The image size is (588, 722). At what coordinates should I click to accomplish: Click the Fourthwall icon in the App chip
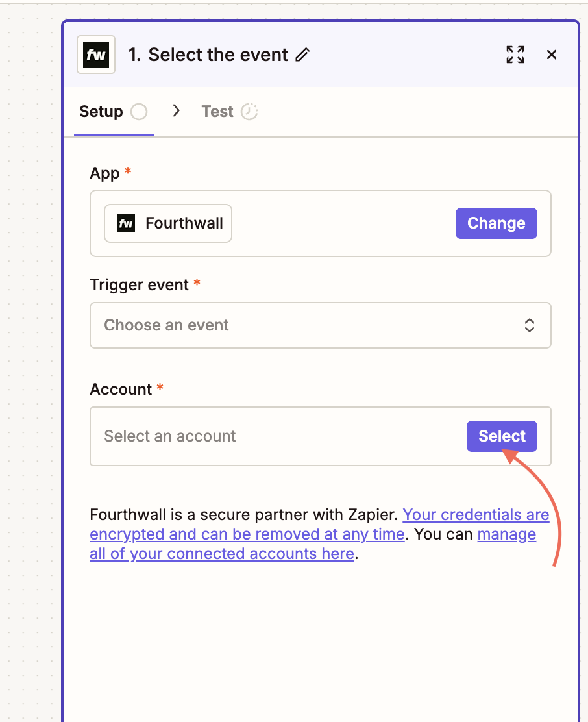click(126, 223)
